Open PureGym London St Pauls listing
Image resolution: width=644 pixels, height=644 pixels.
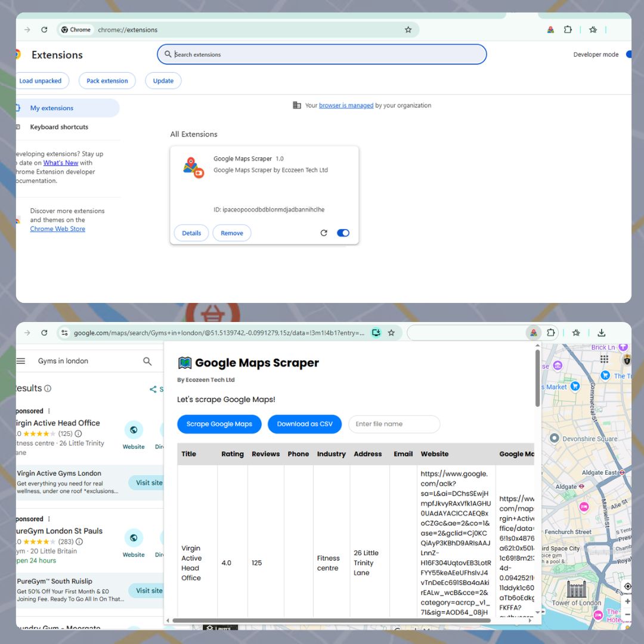59,531
